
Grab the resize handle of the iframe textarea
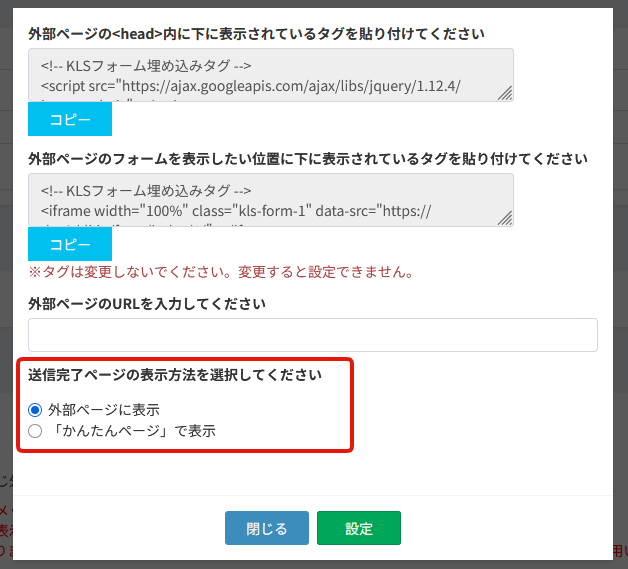[505, 218]
